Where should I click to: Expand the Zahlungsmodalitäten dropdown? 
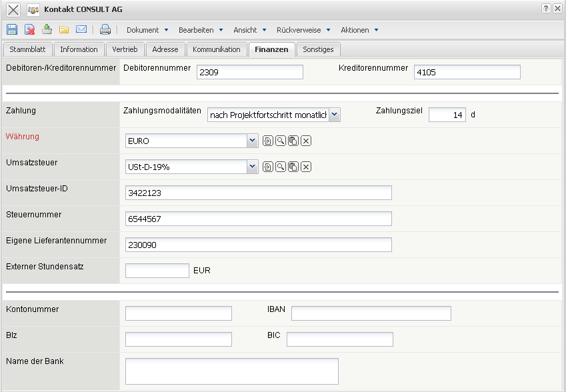pyautogui.click(x=335, y=115)
